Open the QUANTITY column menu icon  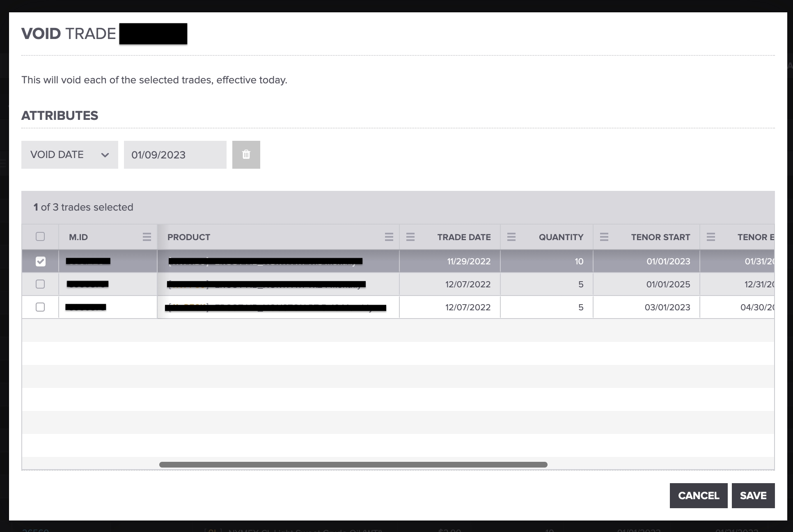(511, 237)
